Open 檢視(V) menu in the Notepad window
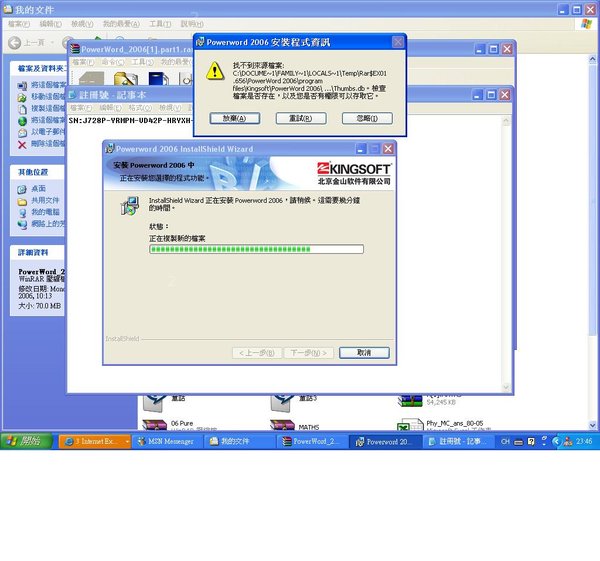Image resolution: width=600 pixels, height=561 pixels. [170, 108]
